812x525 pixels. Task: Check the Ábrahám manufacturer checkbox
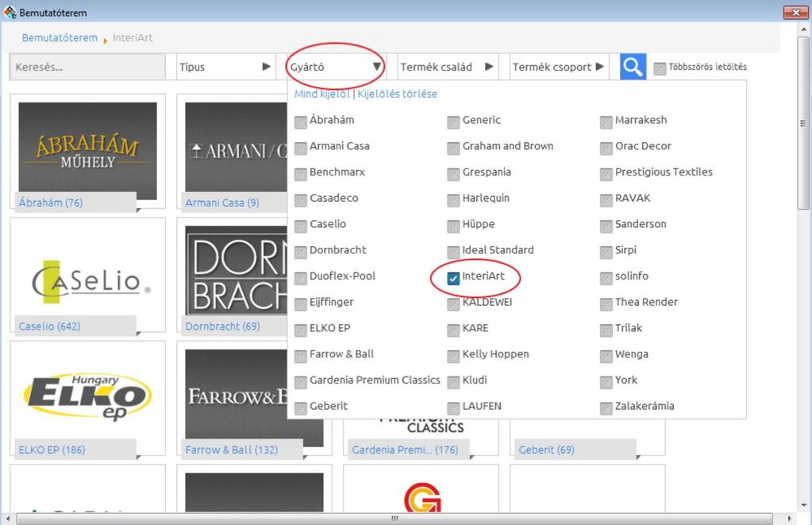click(301, 122)
